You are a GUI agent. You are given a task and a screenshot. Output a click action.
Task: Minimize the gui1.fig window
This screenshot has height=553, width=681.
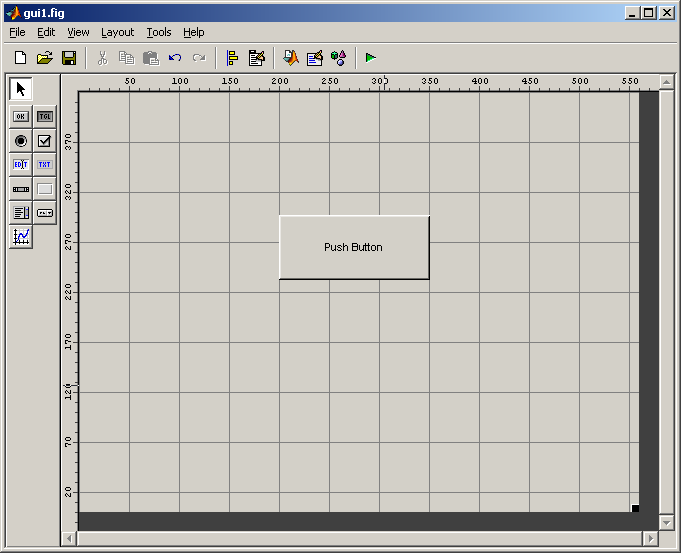tap(632, 13)
